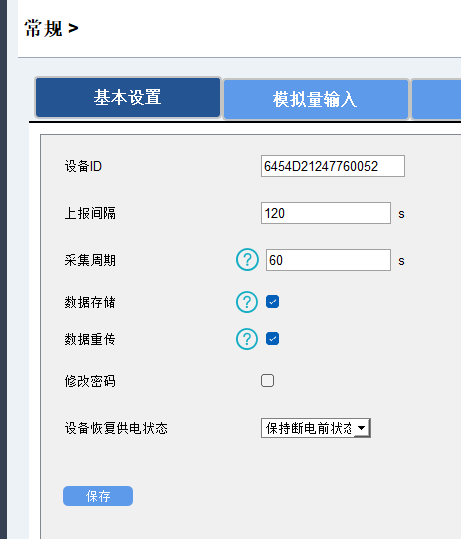Disable the 数据存储 checkbox

pos(272,301)
